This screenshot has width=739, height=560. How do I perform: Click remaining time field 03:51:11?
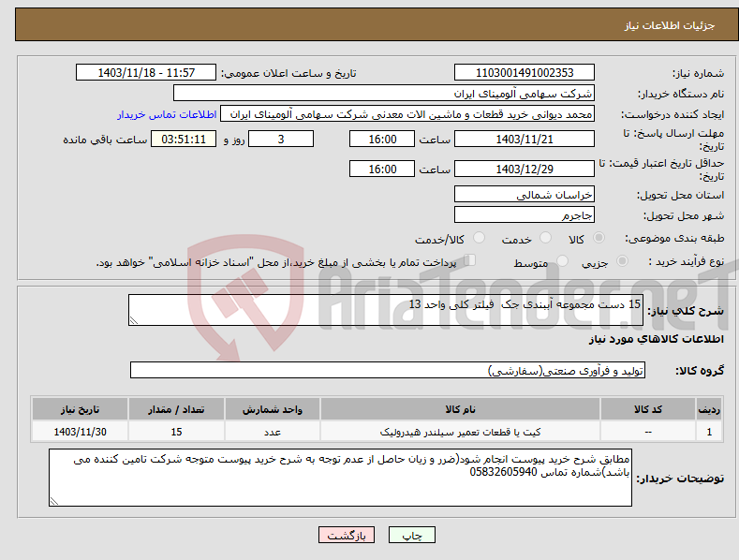pos(184,139)
